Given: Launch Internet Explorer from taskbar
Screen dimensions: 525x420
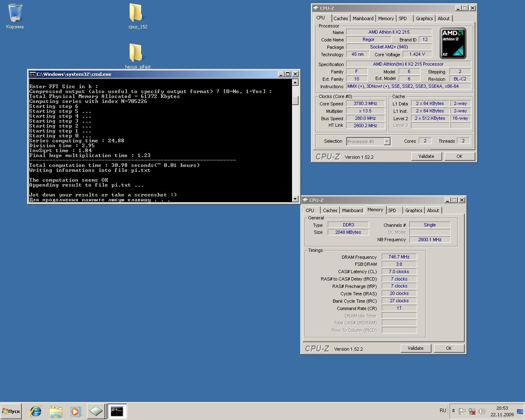Looking at the screenshot, I should click(x=36, y=411).
